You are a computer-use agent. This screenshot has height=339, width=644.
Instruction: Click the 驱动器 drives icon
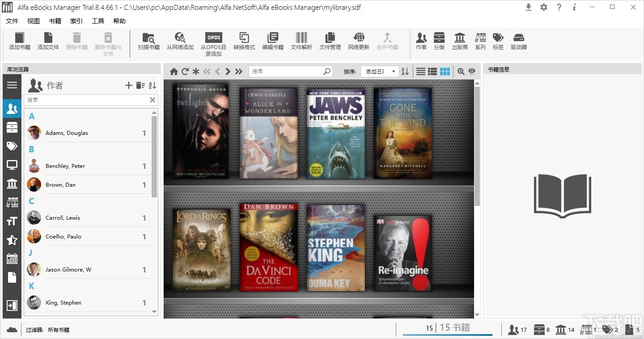pos(519,42)
